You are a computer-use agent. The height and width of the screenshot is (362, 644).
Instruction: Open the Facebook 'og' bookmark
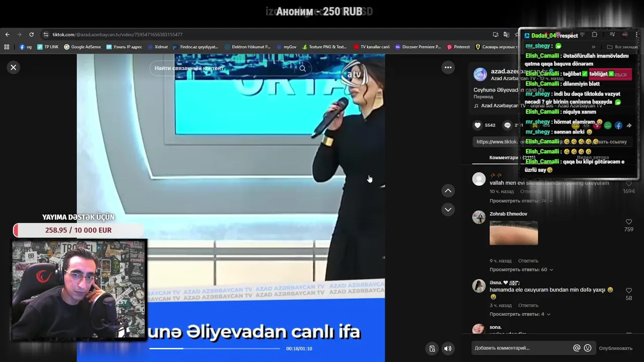(x=26, y=47)
